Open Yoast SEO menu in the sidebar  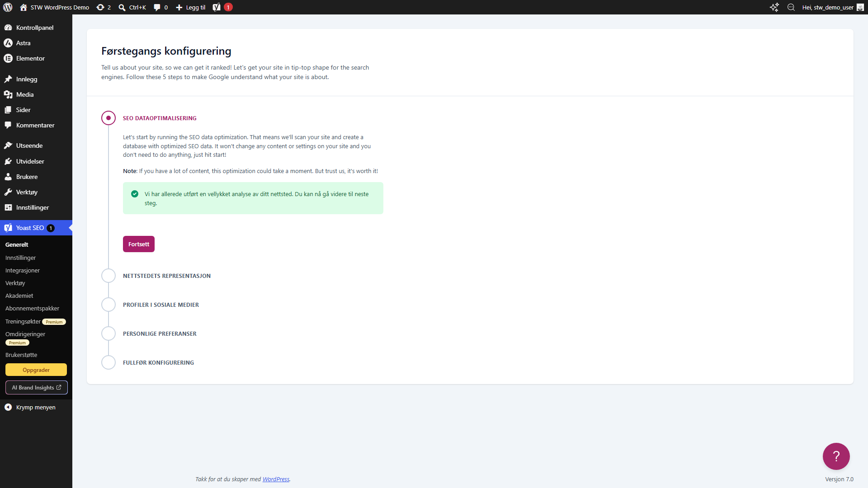pos(36,228)
